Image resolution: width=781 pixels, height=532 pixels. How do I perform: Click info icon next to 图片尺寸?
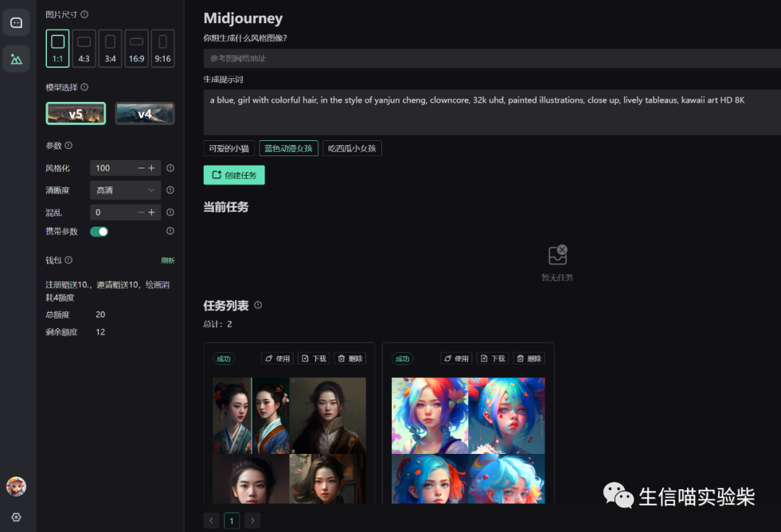point(85,14)
